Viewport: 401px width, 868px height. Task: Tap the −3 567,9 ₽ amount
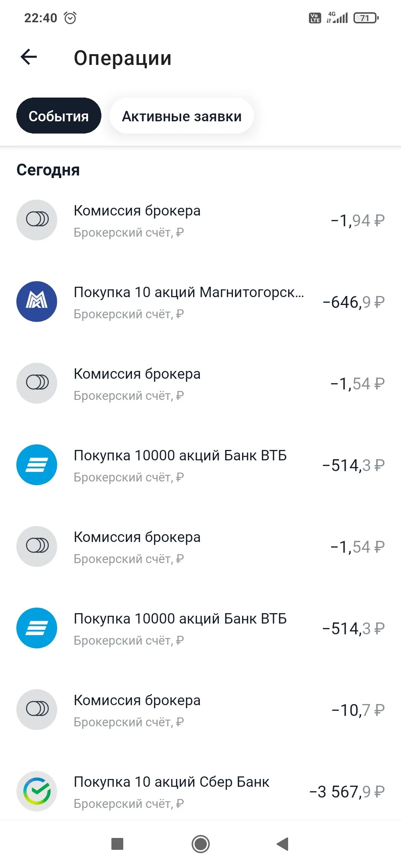347,792
